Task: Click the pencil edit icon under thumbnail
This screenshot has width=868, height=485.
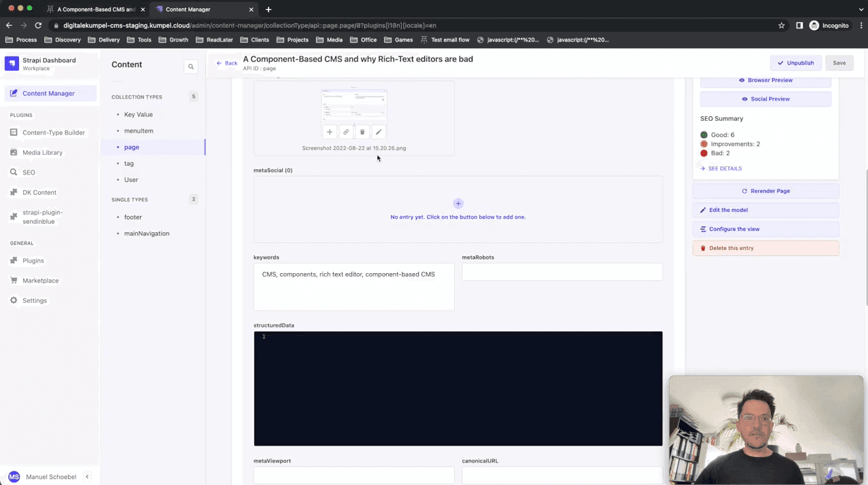Action: (x=379, y=132)
